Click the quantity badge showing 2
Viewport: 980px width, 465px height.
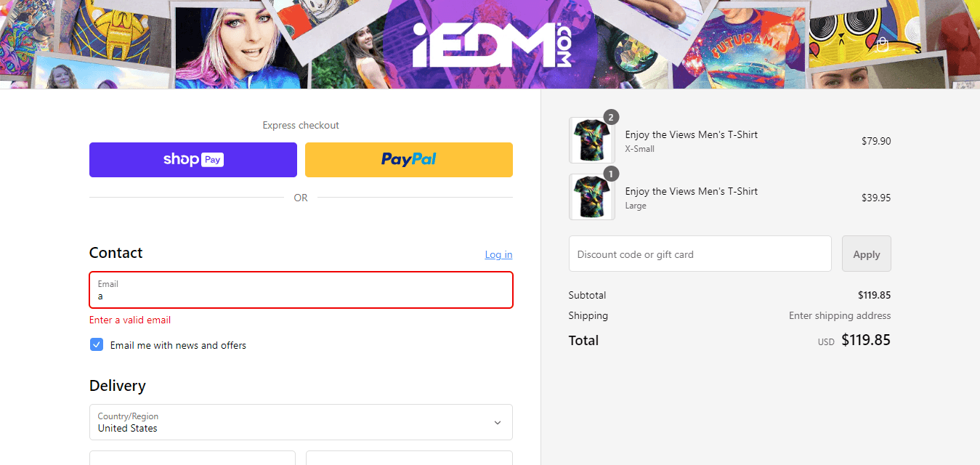(x=611, y=118)
